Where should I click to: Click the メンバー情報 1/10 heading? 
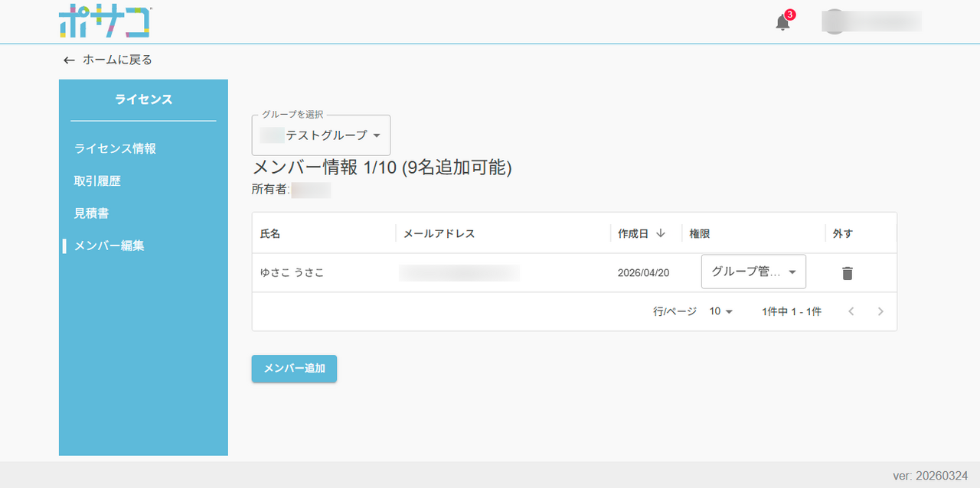point(381,168)
